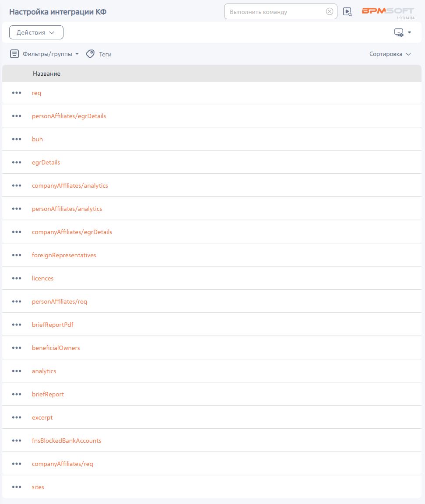Viewport: 425px width, 504px height.
Task: Open the req record link
Action: (x=36, y=93)
